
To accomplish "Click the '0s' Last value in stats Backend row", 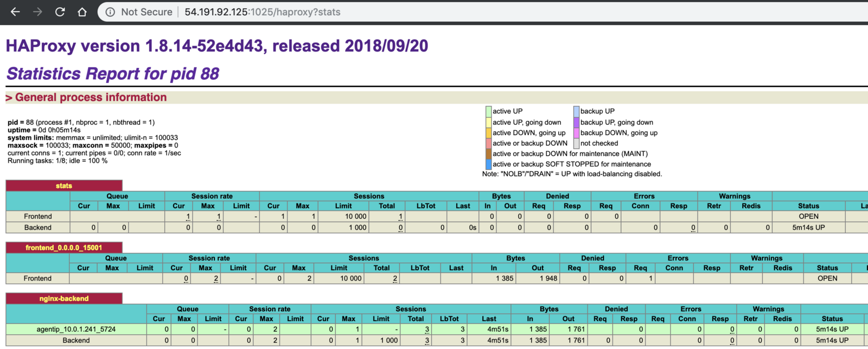I will coord(473,227).
